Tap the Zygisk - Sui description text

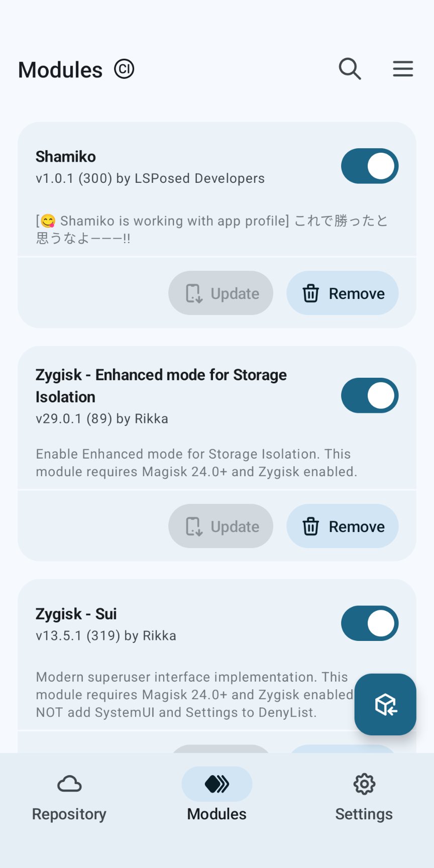(x=192, y=695)
